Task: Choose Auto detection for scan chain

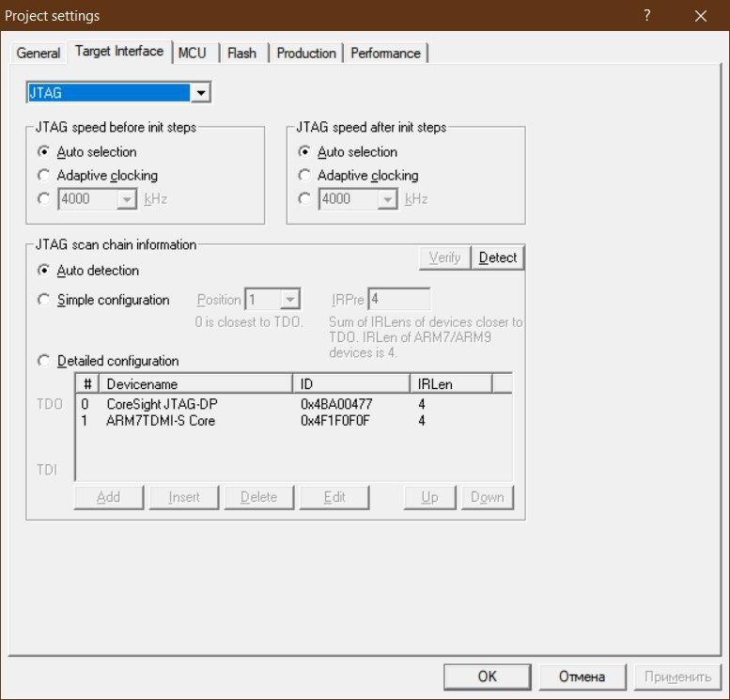Action: pos(43,271)
